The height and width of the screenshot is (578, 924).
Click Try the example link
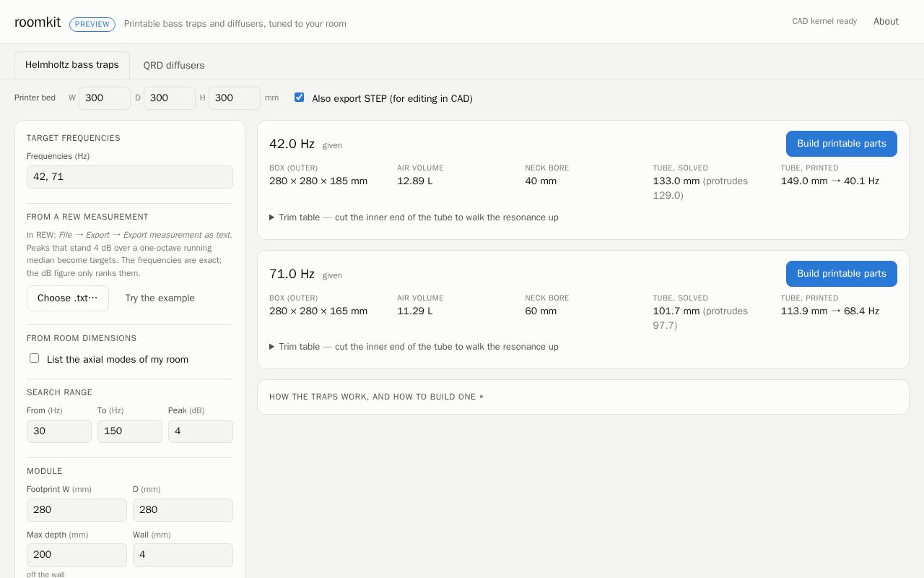click(160, 298)
